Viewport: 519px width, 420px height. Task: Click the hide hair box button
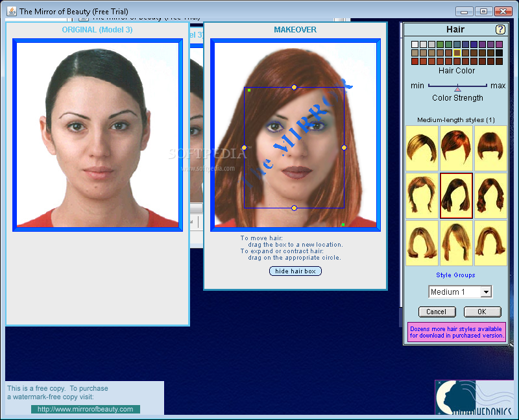tap(295, 271)
